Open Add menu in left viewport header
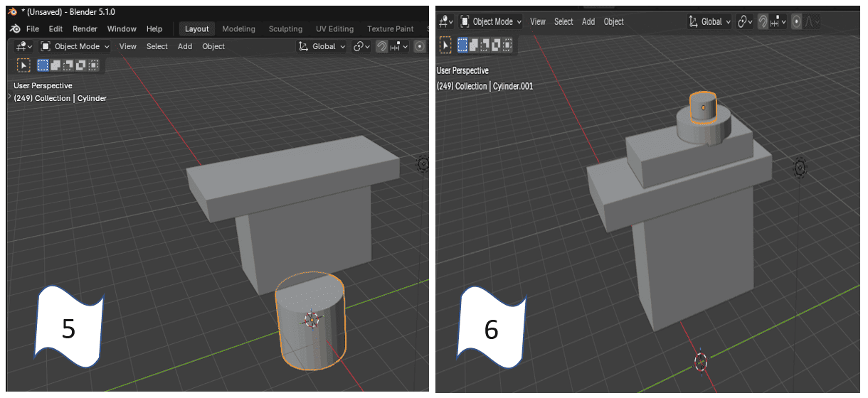The width and height of the screenshot is (868, 398). [x=185, y=46]
